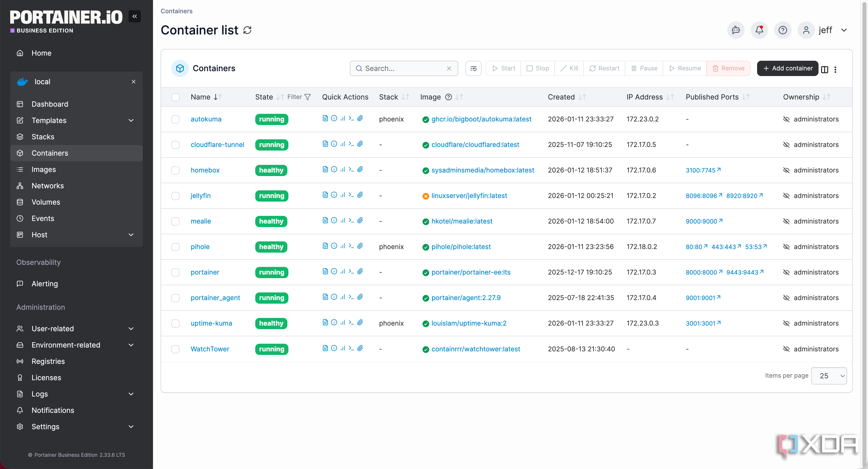Open stats quick action for homebox

tap(343, 169)
